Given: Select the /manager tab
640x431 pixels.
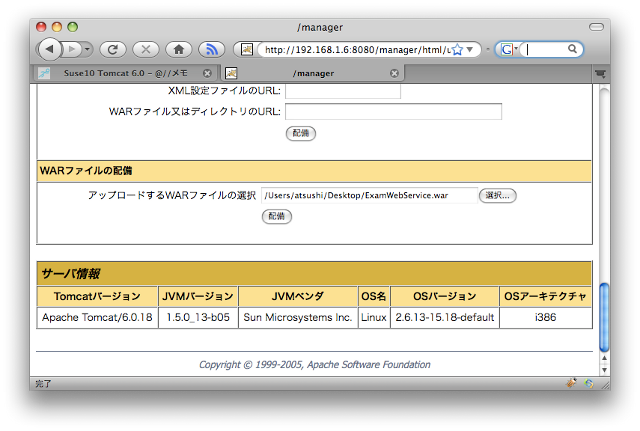Looking at the screenshot, I should coord(313,73).
